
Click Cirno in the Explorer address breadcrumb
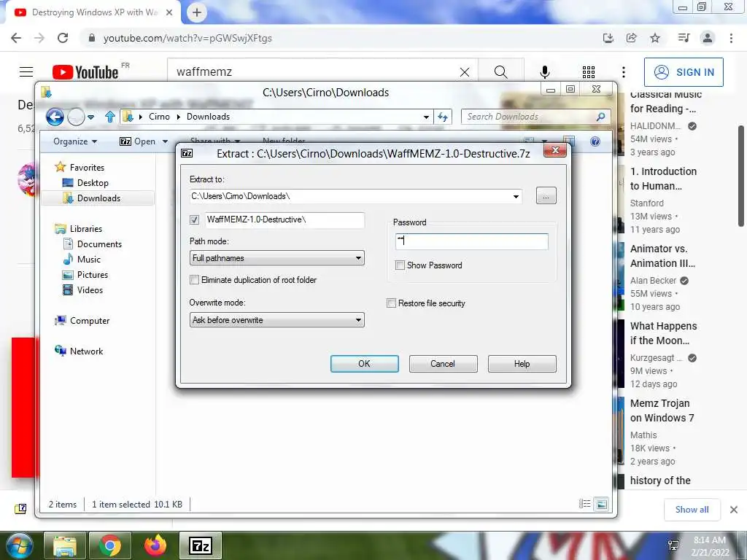(x=159, y=117)
